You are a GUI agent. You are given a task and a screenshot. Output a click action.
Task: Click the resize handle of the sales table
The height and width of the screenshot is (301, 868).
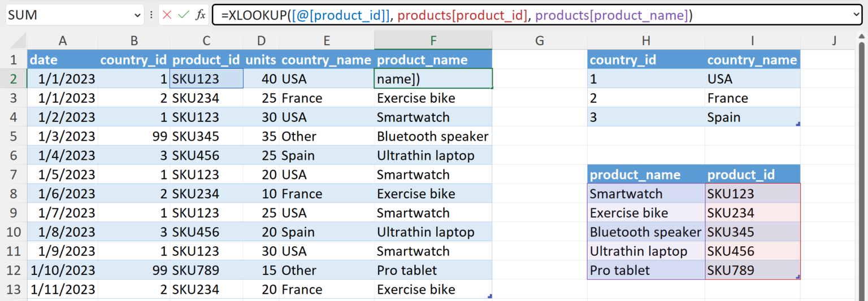click(489, 295)
